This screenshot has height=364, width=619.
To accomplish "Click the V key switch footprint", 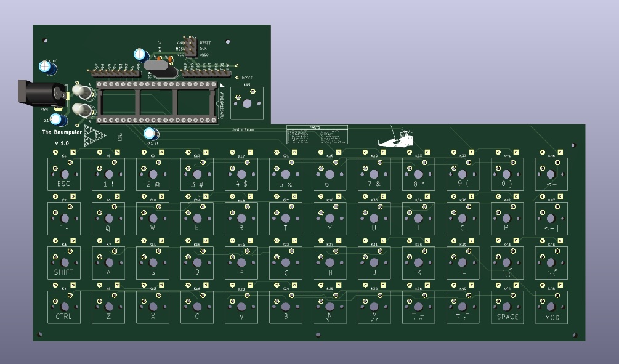I will pos(241,307).
